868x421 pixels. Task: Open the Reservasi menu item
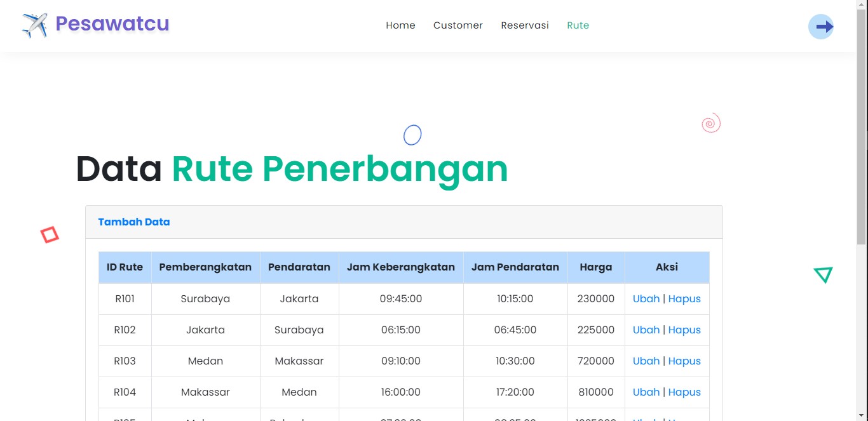tap(525, 25)
